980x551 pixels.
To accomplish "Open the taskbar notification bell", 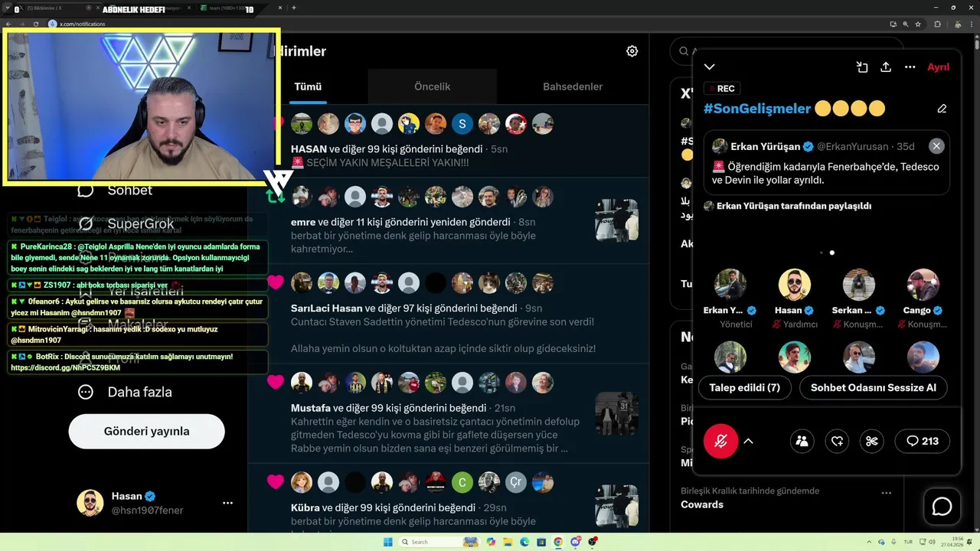I will coord(969,542).
